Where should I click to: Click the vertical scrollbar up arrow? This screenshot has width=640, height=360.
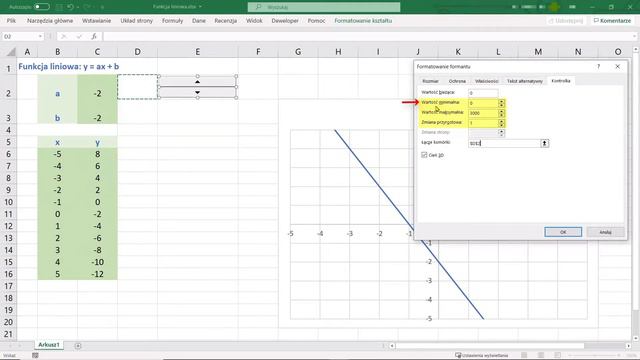[636, 49]
